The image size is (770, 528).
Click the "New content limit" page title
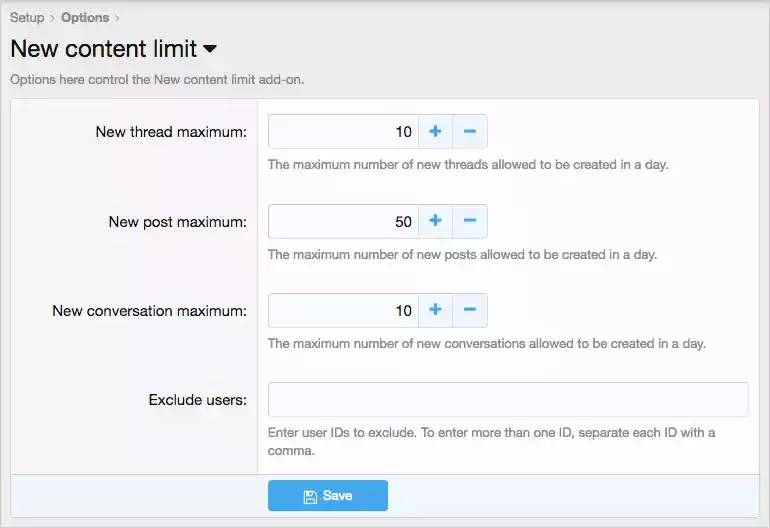coord(104,49)
